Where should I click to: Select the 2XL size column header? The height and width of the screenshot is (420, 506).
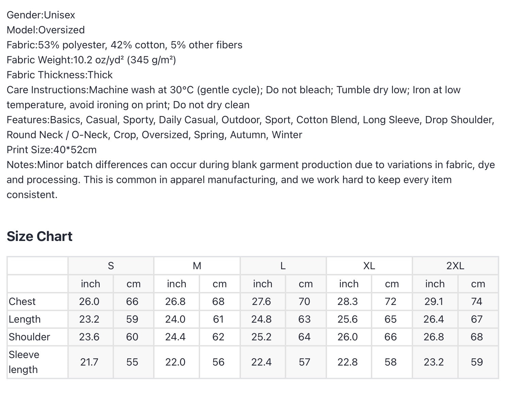point(455,266)
